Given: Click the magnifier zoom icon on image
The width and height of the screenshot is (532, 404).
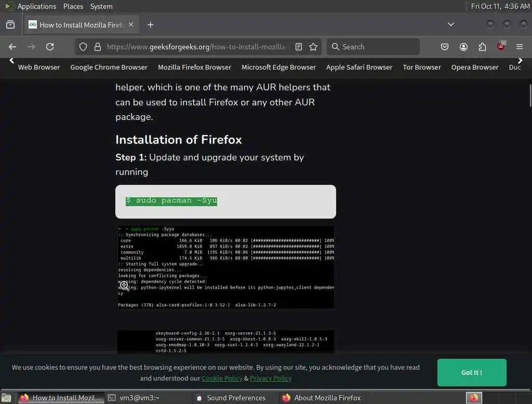Looking at the screenshot, I should point(124,286).
